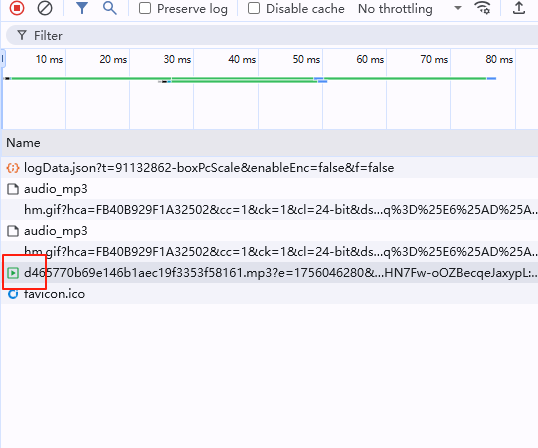
Task: Open network conditions wifi settings icon
Action: click(x=482, y=8)
